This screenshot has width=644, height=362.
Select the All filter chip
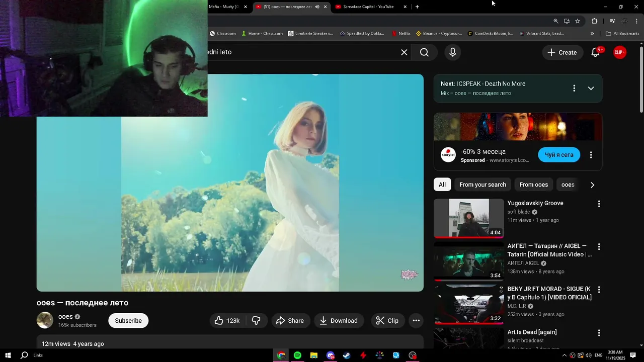pyautogui.click(x=442, y=185)
